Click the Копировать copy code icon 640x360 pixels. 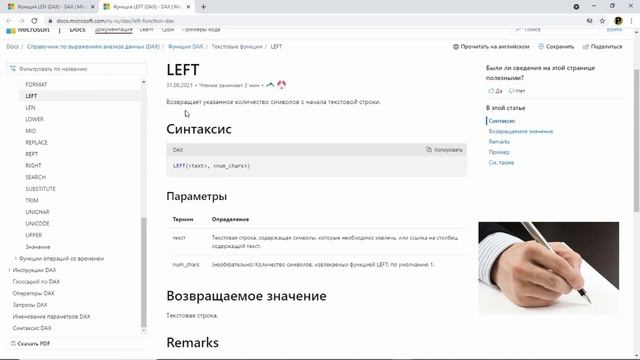click(x=429, y=150)
